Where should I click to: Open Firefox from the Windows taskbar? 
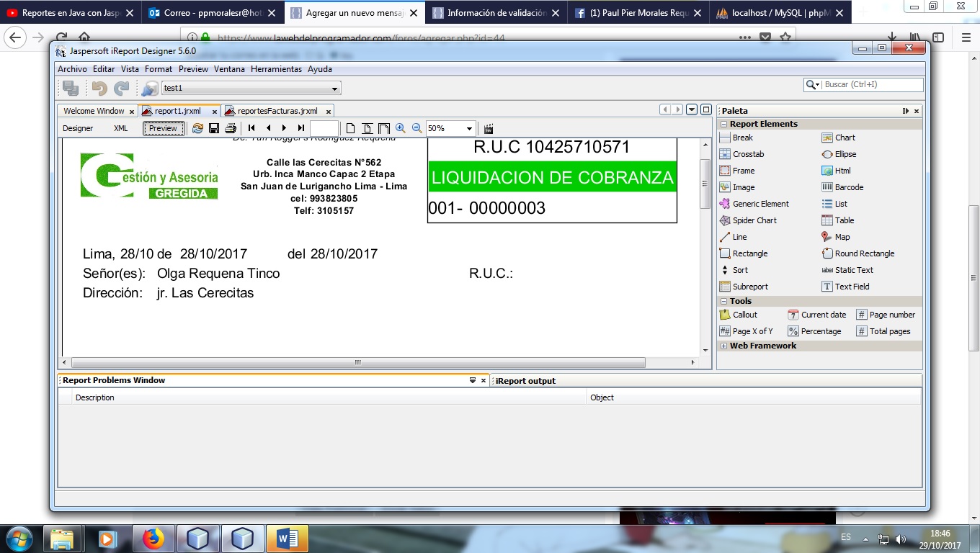[x=153, y=539]
